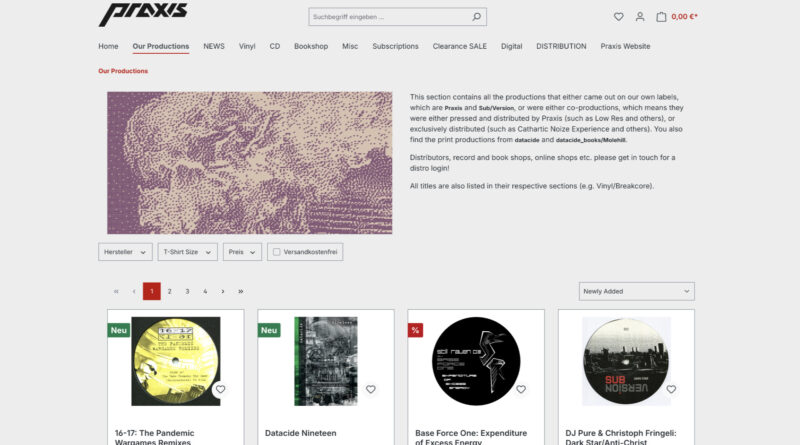Open the Datacide Nineteen title link
Image resolution: width=800 pixels, height=445 pixels.
coord(301,433)
